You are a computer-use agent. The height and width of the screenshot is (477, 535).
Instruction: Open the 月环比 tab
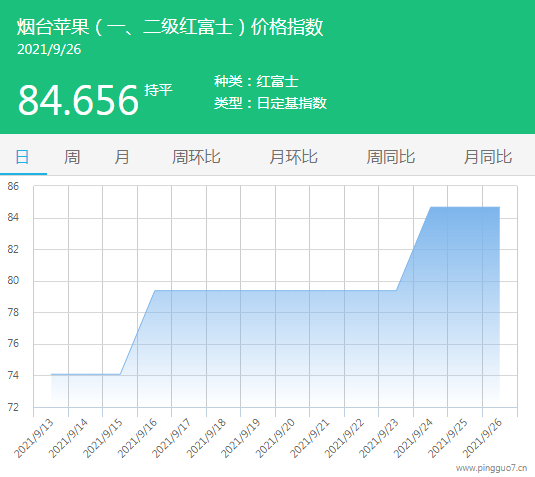tap(293, 157)
